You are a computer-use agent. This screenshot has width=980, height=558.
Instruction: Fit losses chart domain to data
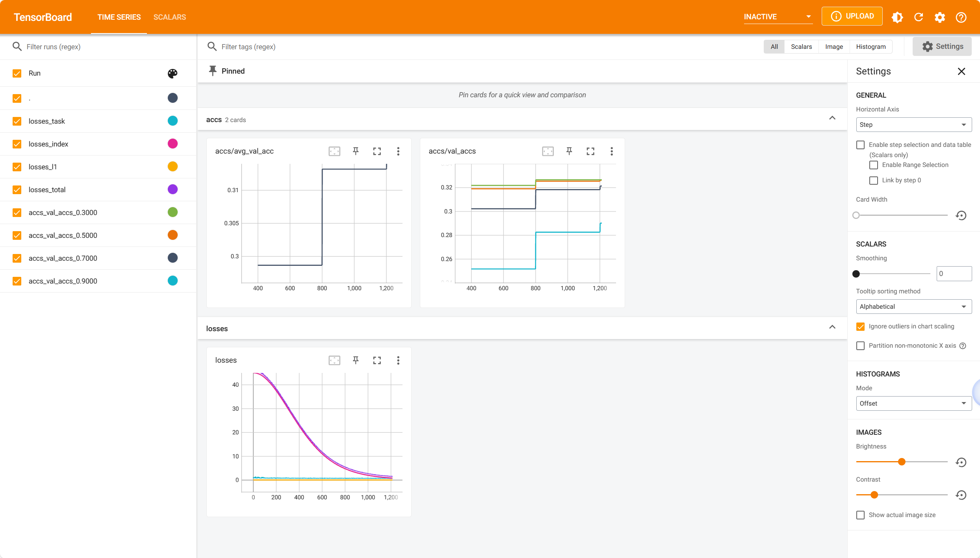pos(334,360)
